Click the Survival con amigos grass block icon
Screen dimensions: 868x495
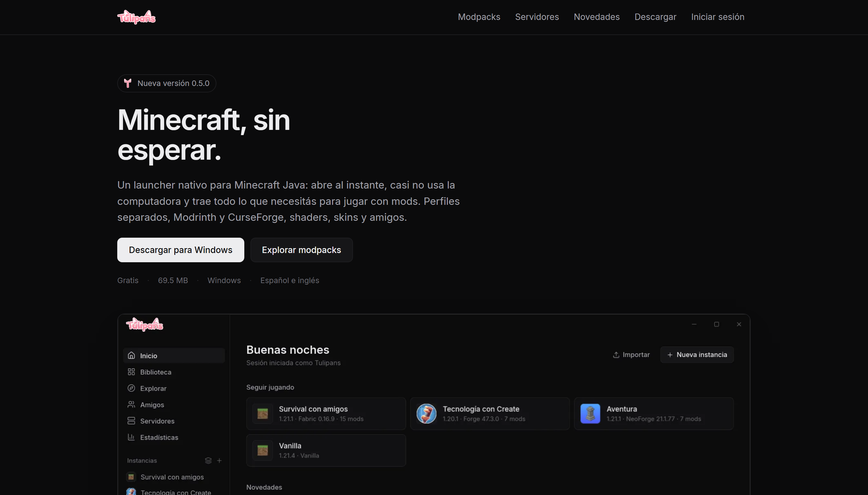(x=263, y=414)
